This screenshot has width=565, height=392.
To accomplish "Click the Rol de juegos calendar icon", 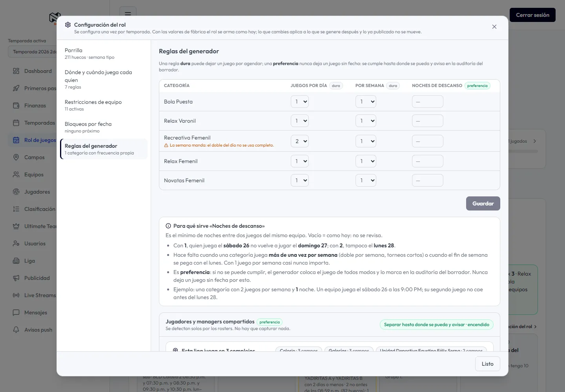I will 16,140.
